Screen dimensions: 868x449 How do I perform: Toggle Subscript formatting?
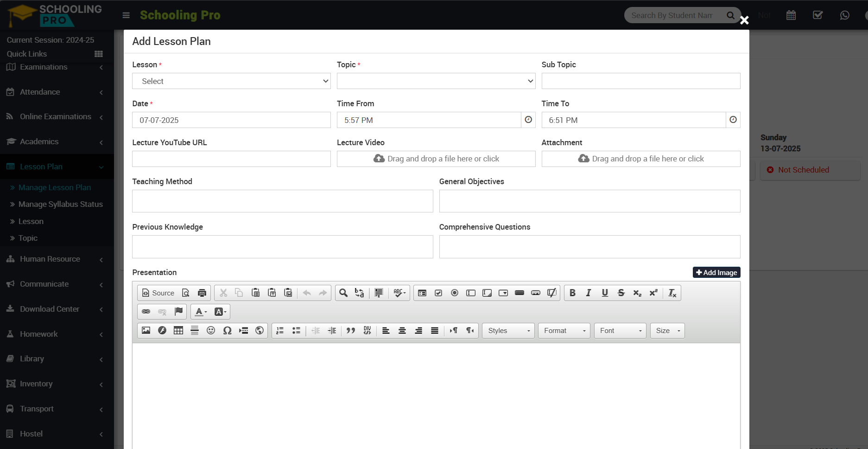point(637,293)
